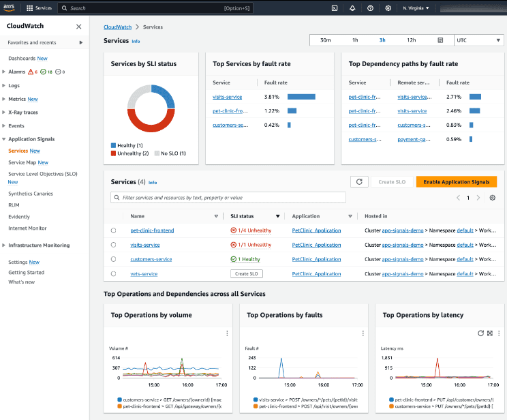Image resolution: width=507 pixels, height=420 pixels.
Task: Click the top AWS search bar
Action: (x=155, y=8)
